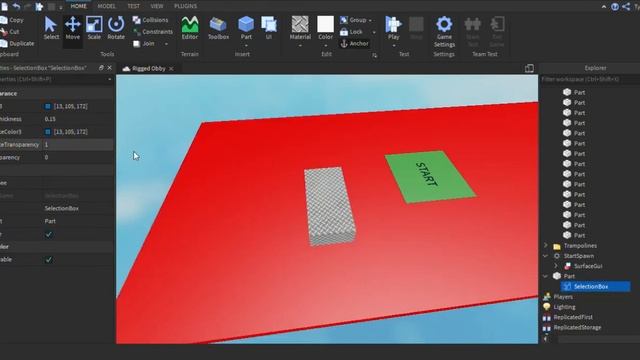
Task: Open the Part dropdown arrow
Action: (246, 45)
